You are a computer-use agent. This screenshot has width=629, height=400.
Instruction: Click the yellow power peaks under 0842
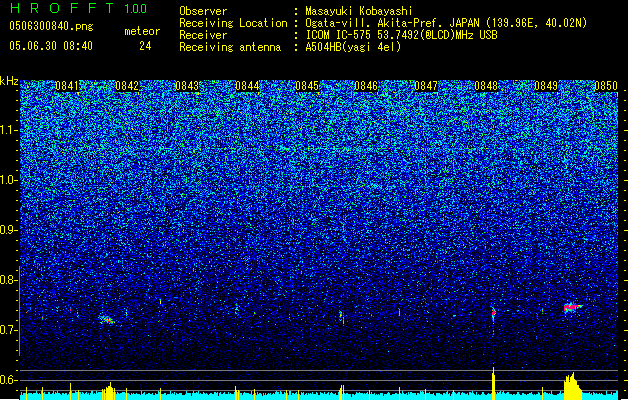pos(109,391)
